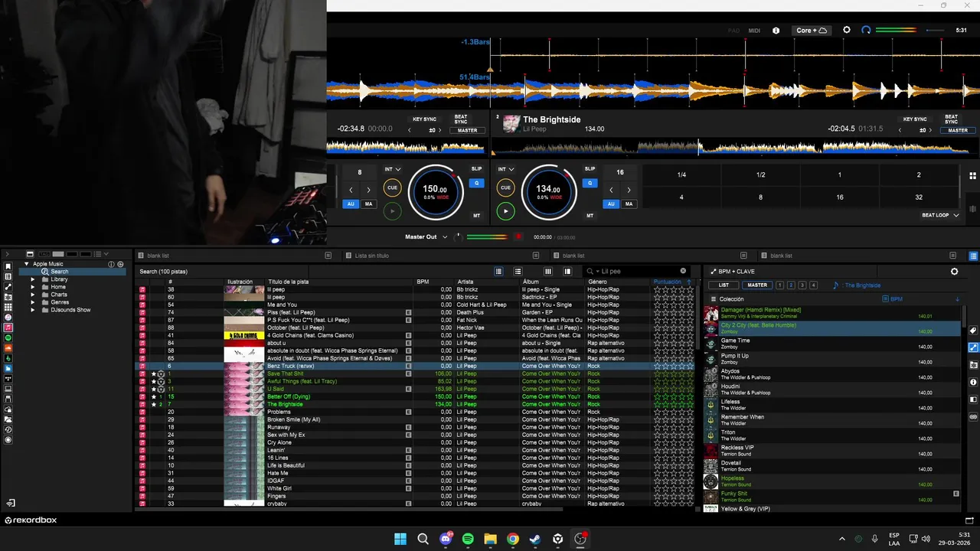Screen dimensions: 980x551
Task: Toggle MASTER on The Brightside deck
Action: pyautogui.click(x=957, y=131)
